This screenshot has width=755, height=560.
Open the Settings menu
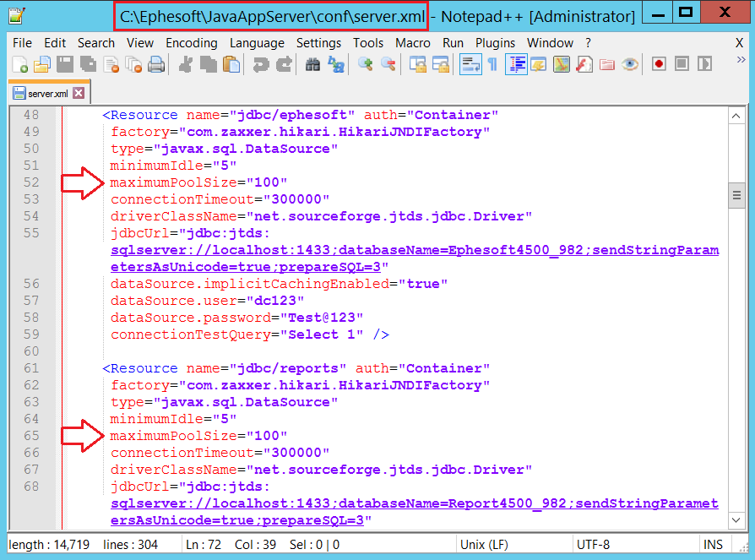(x=318, y=43)
